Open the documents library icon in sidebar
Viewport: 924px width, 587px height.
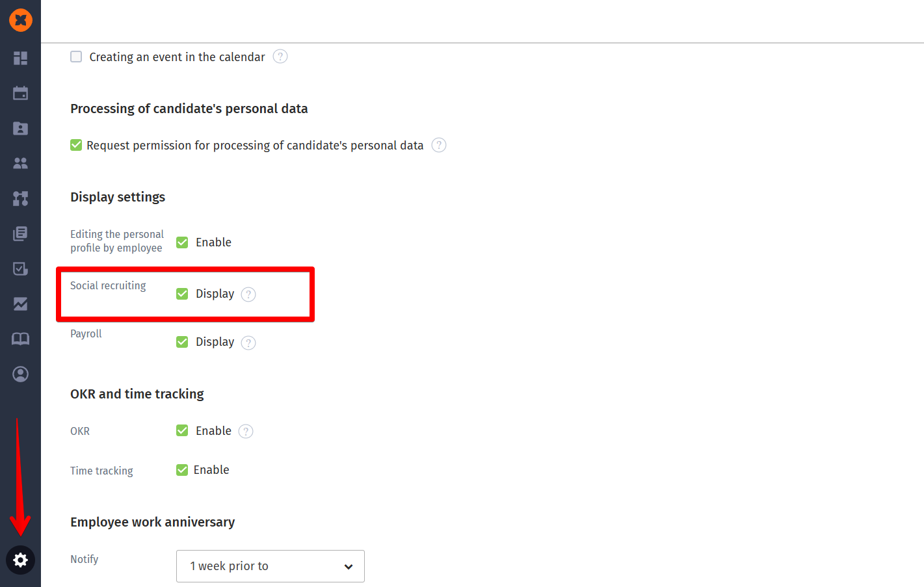[20, 233]
